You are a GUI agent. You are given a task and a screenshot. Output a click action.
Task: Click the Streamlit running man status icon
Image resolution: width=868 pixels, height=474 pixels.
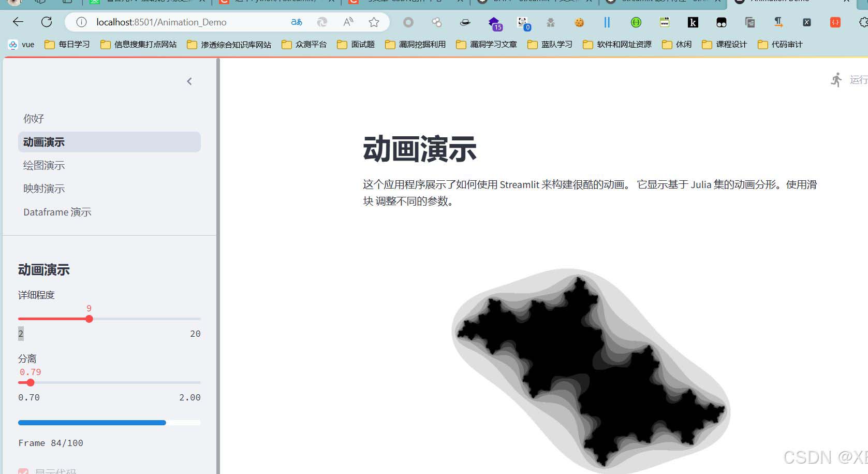836,80
